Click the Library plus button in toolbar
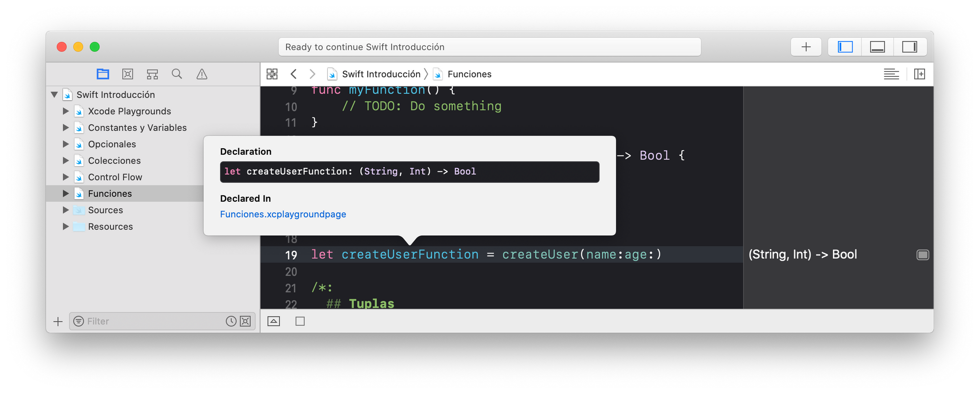The image size is (980, 394). [x=806, y=47]
